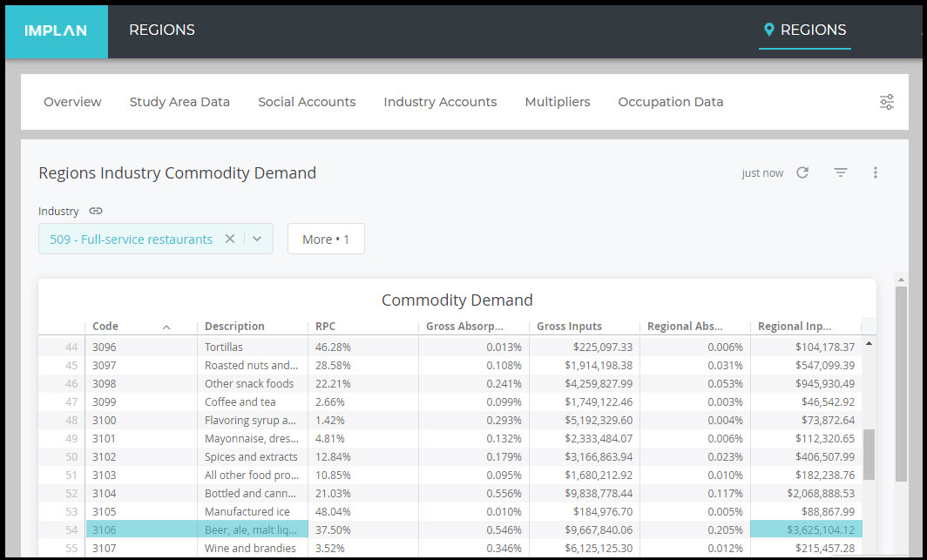
Task: Select the Wine and brandies cell
Action: (x=253, y=548)
